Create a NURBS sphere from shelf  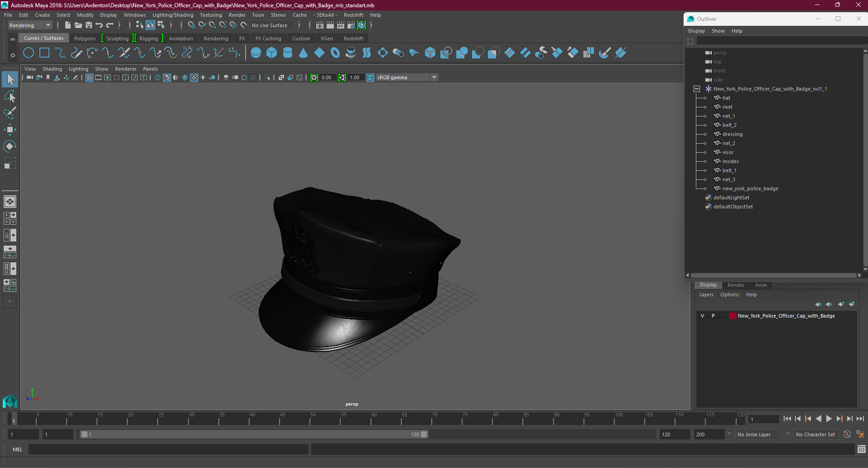pos(256,53)
